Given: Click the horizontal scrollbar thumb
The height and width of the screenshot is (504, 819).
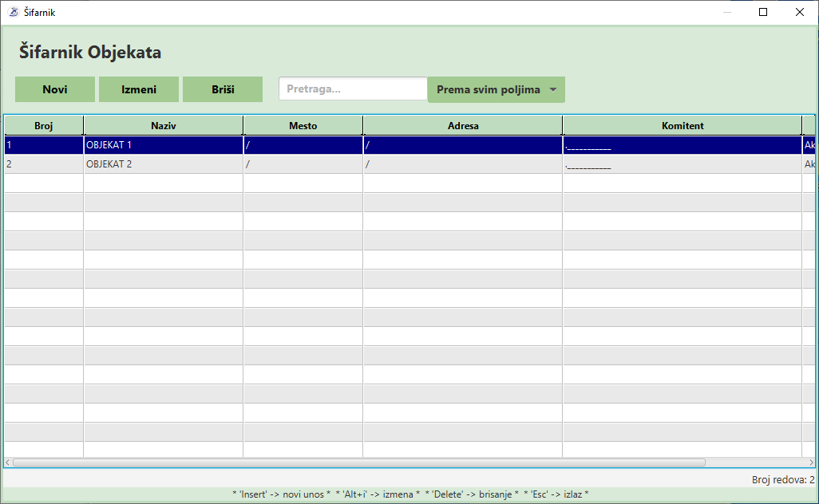Looking at the screenshot, I should coord(359,462).
